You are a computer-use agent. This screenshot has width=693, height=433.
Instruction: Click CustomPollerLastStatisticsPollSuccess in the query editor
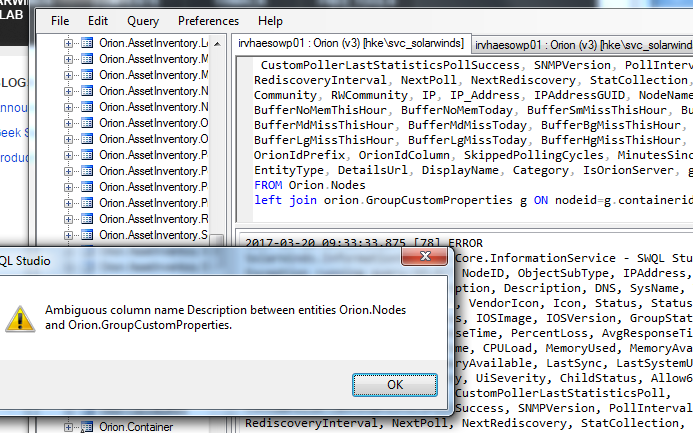[x=390, y=65]
